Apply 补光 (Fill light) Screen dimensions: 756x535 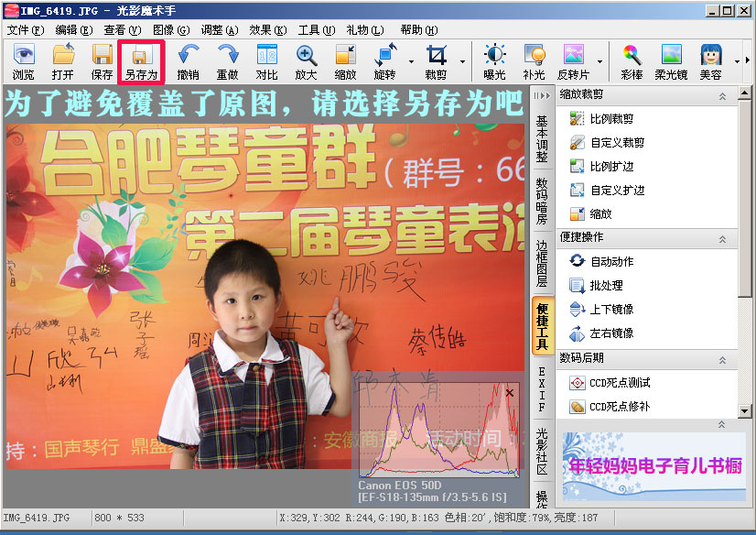[x=534, y=61]
